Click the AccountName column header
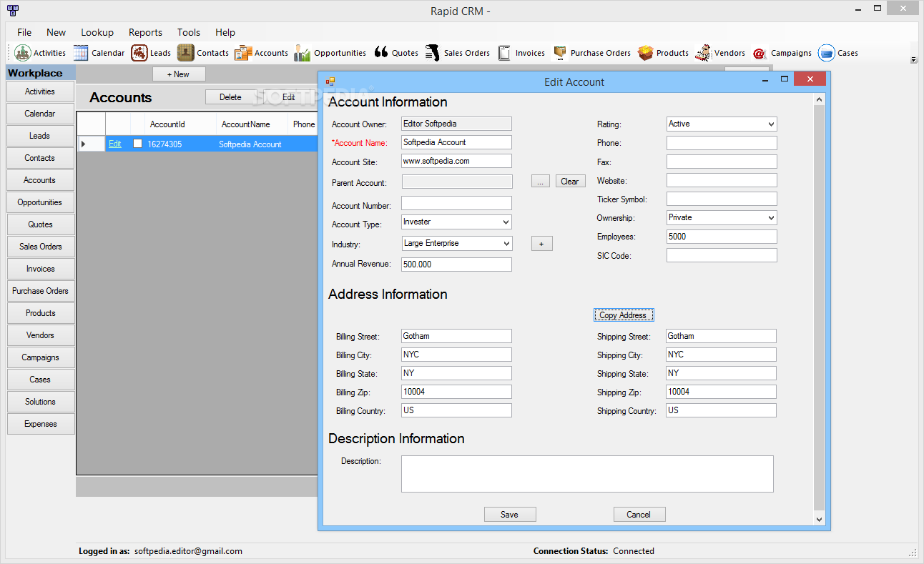 coord(252,124)
